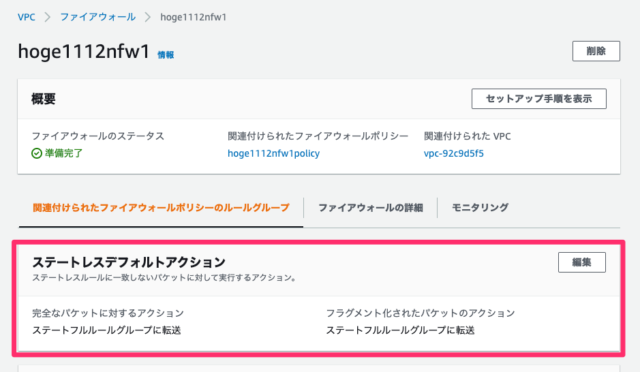The height and width of the screenshot is (372, 640).
Task: Click the chevron after ファイアウォール breadcrumb
Action: tap(148, 17)
